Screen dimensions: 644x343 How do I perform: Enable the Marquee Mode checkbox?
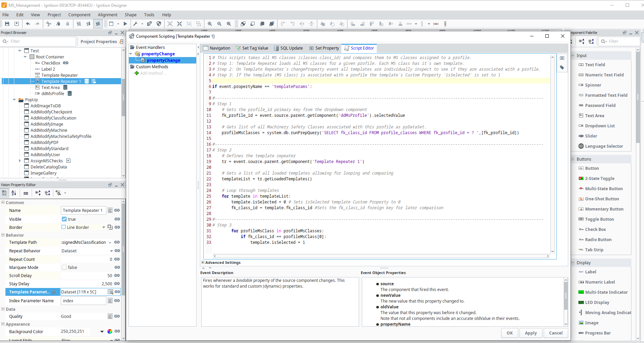click(x=64, y=268)
